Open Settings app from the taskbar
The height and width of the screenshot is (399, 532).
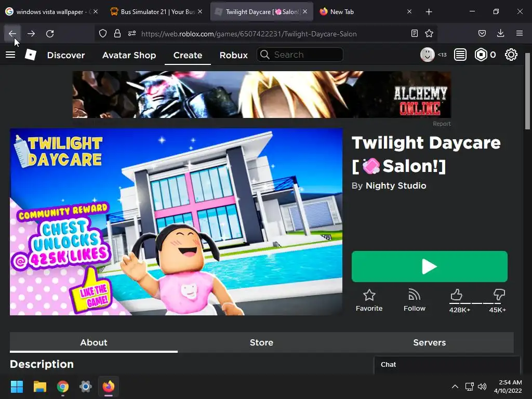pos(86,387)
